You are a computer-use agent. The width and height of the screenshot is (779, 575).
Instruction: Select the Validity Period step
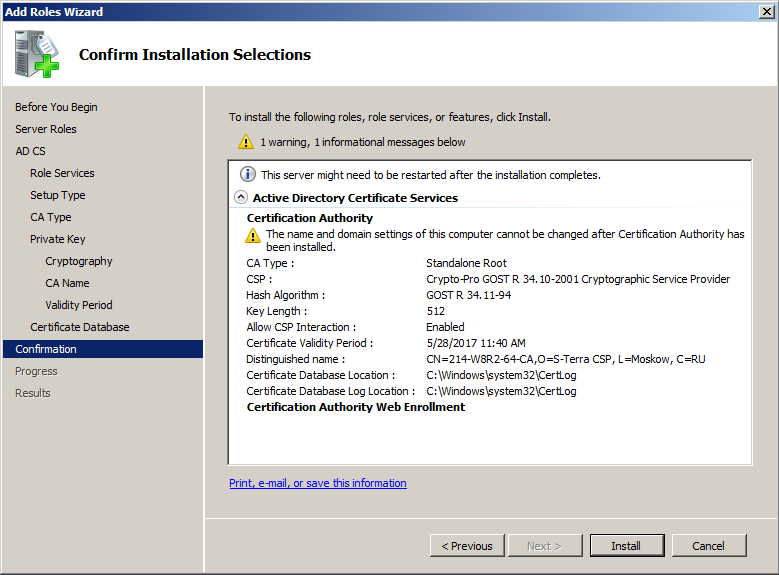(79, 305)
